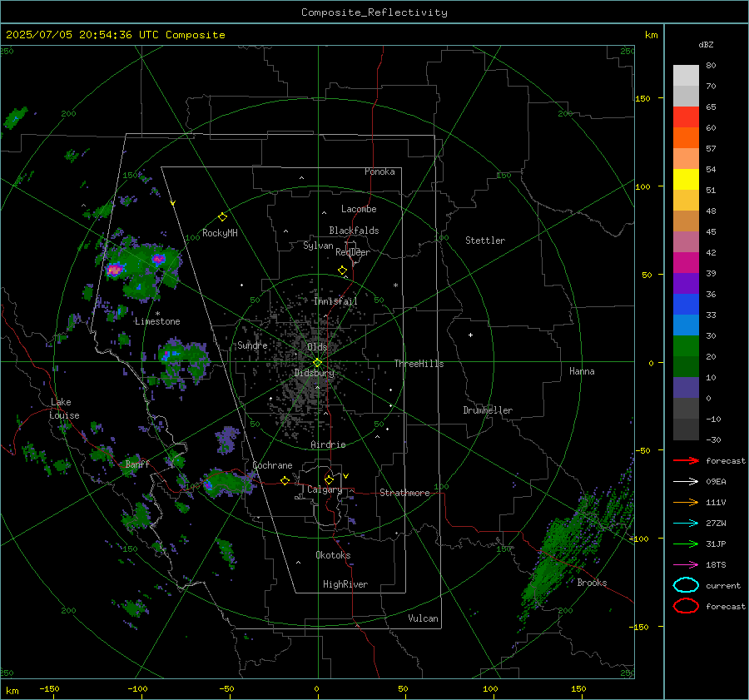Image resolution: width=749 pixels, height=700 pixels.
Task: Click the red forecast arrow in legend
Action: click(686, 460)
